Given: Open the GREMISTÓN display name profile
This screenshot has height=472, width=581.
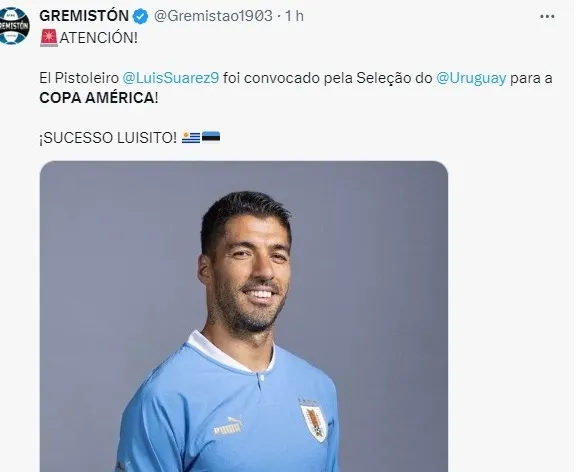Looking at the screenshot, I should tap(84, 16).
